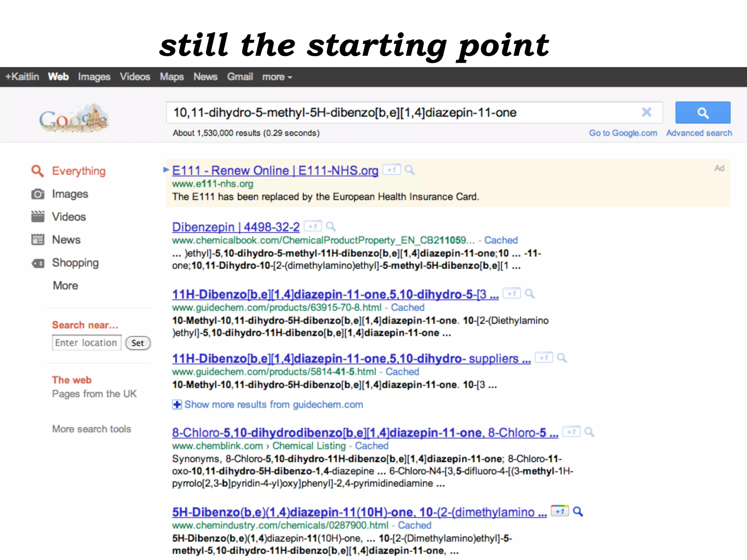
Task: Click +1 beside Dibenzepin | 4498-32-2 result
Action: click(x=313, y=226)
